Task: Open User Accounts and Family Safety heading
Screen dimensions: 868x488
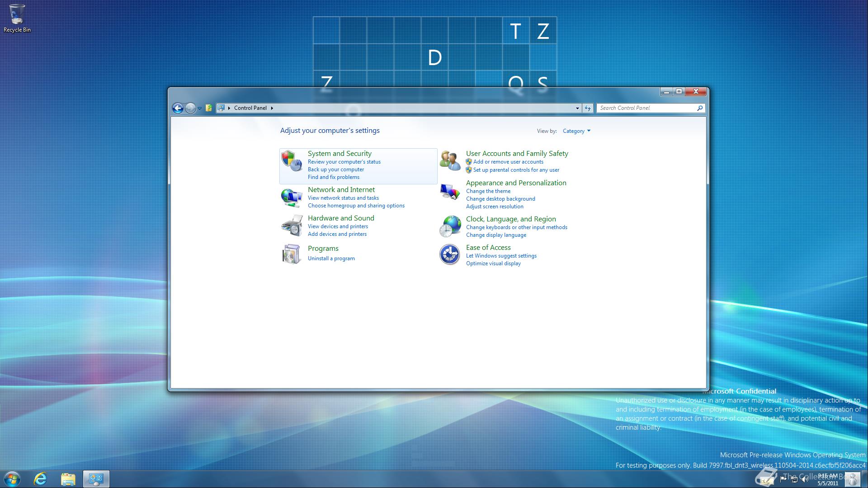Action: 517,154
